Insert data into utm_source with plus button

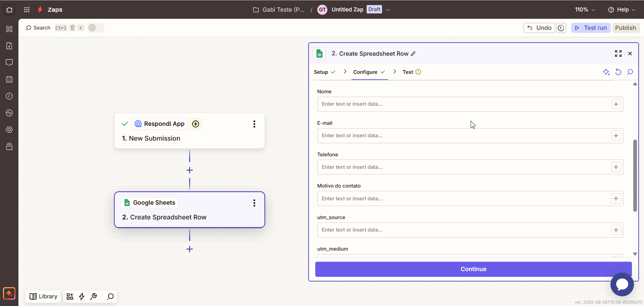(616, 230)
